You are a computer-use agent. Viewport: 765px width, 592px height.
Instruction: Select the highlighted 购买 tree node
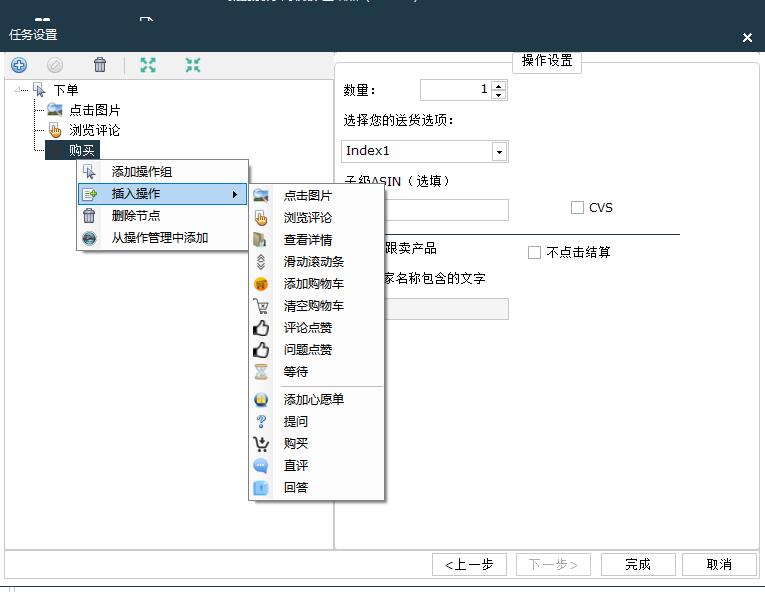point(73,150)
